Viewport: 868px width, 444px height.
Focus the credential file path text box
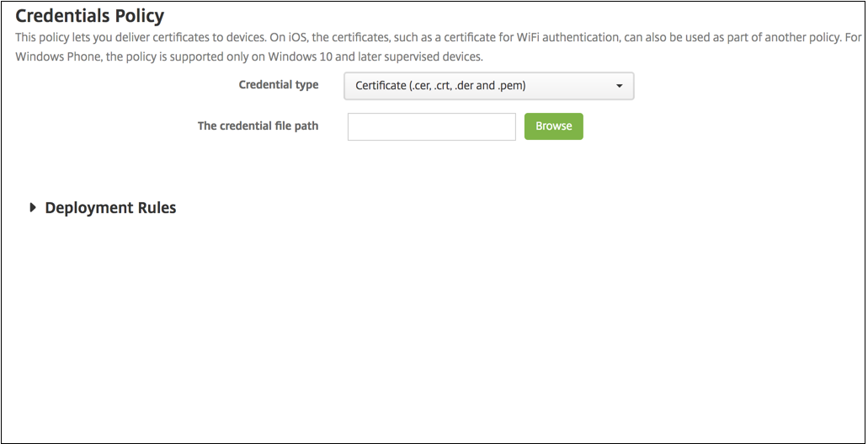(431, 126)
